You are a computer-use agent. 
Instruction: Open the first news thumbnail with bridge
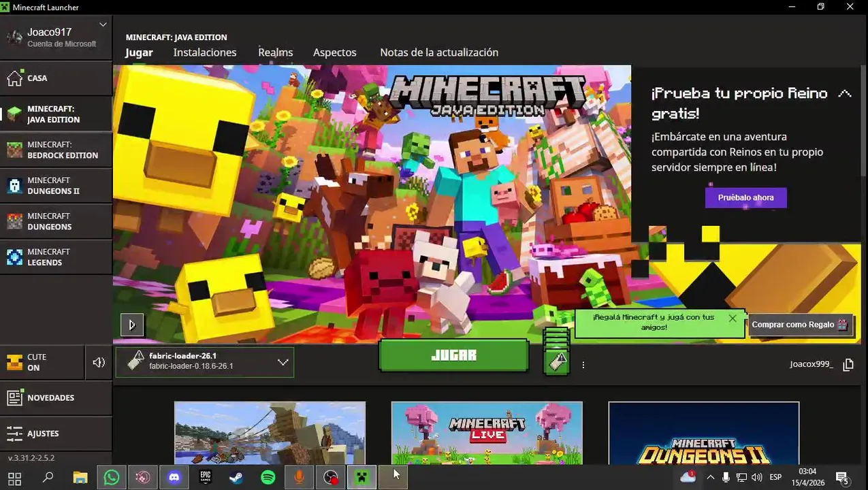(270, 433)
